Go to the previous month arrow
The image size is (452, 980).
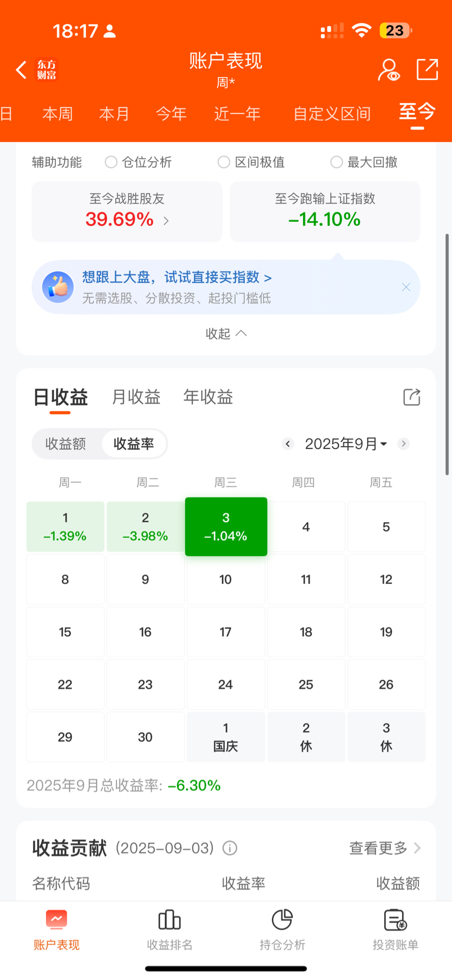click(x=288, y=444)
